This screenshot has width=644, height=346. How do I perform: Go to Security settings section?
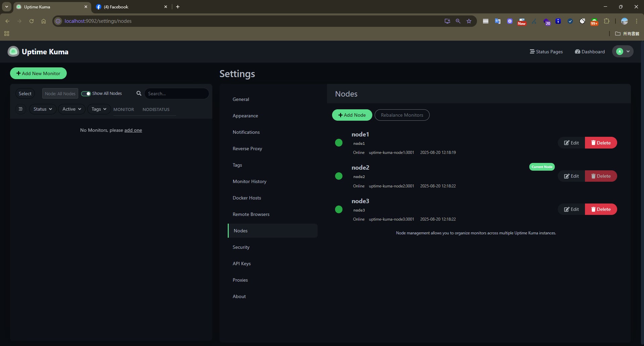coord(241,247)
